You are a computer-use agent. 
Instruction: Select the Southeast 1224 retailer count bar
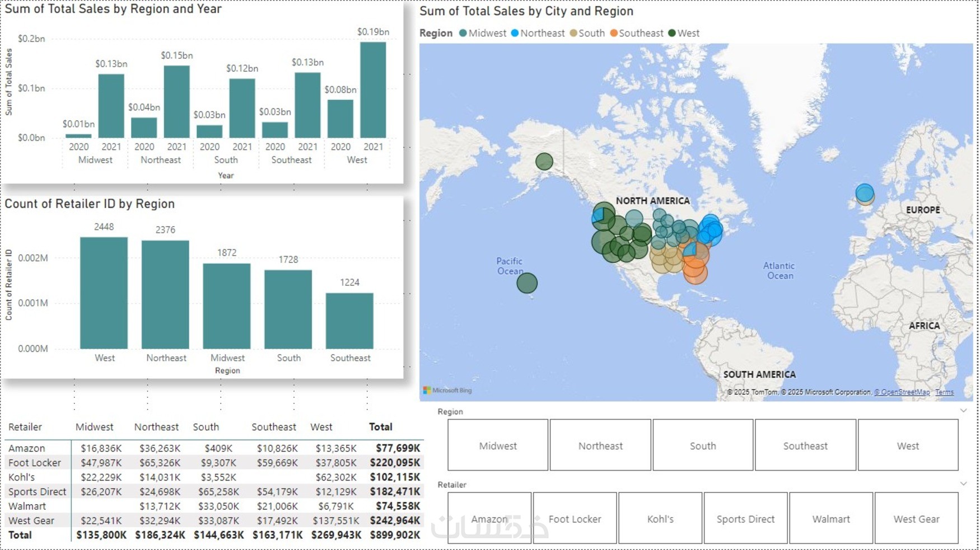click(x=349, y=321)
